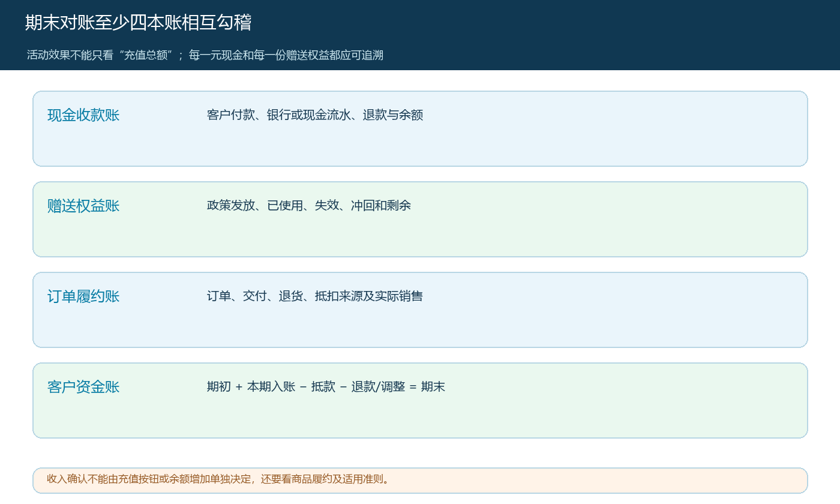Click the green 客户资金账 card background
The image size is (840, 504).
[420, 400]
